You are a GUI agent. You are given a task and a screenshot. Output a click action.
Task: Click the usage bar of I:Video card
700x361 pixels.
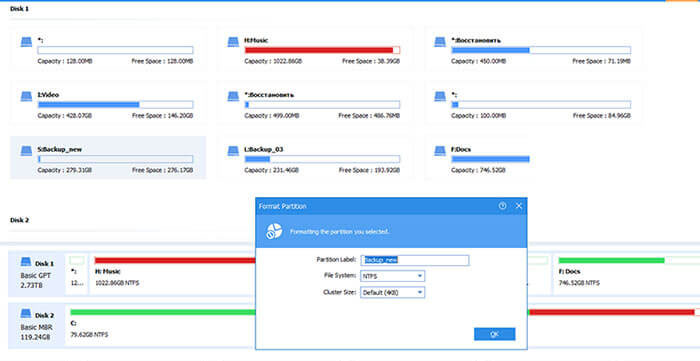[116, 105]
